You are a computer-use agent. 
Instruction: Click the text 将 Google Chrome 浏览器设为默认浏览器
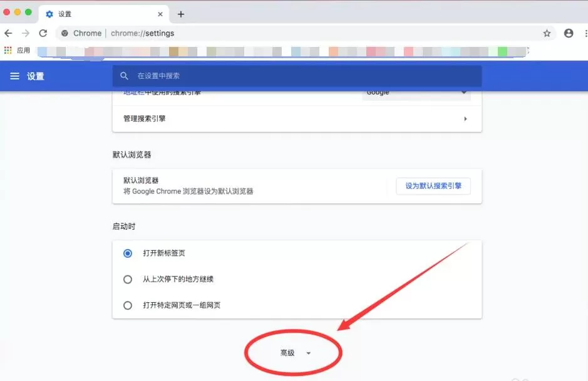(x=188, y=191)
